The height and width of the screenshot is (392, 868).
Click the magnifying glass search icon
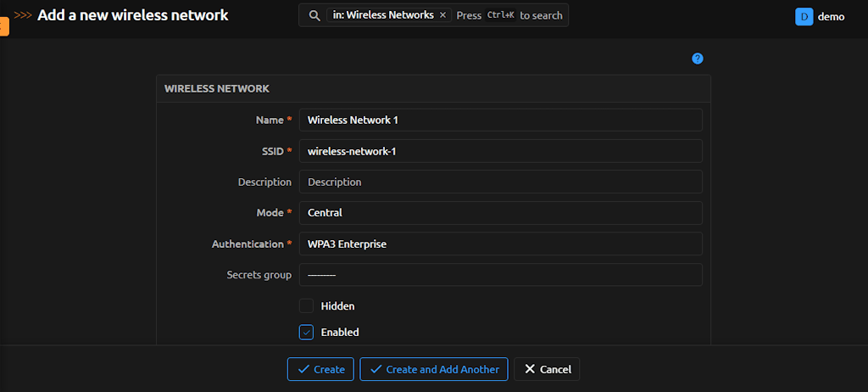pyautogui.click(x=314, y=15)
